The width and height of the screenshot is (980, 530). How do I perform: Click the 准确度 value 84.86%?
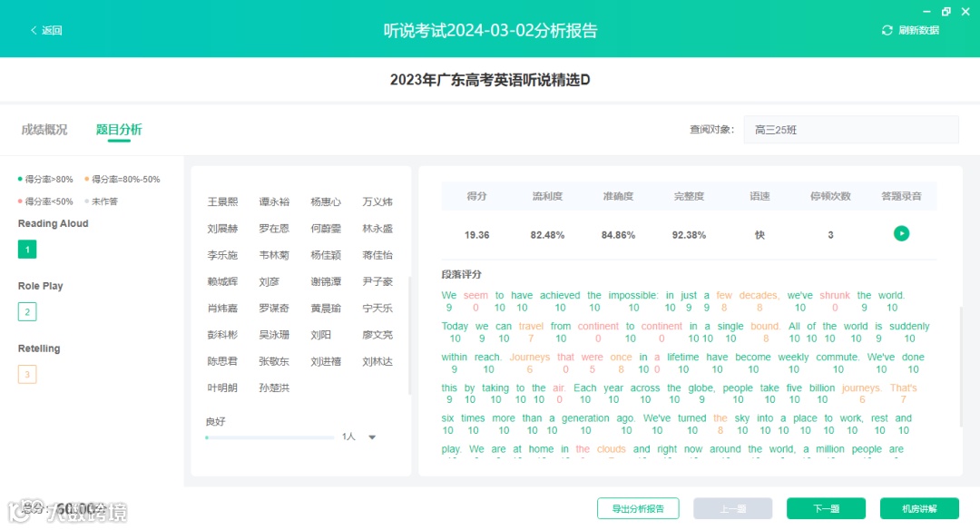[618, 235]
